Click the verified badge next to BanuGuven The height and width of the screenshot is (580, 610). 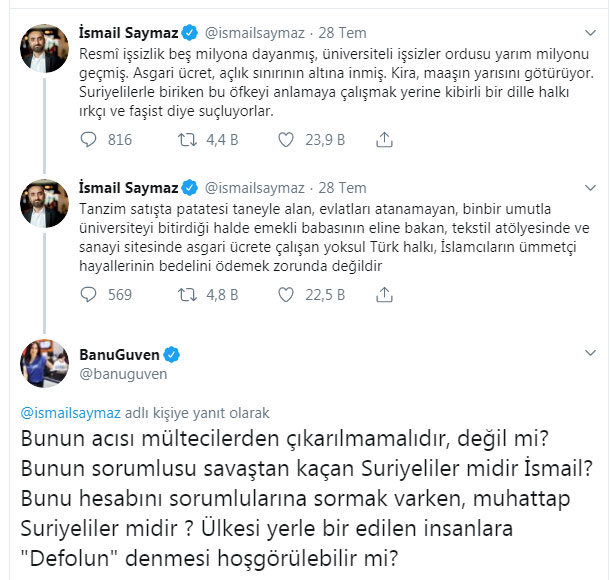coord(171,354)
